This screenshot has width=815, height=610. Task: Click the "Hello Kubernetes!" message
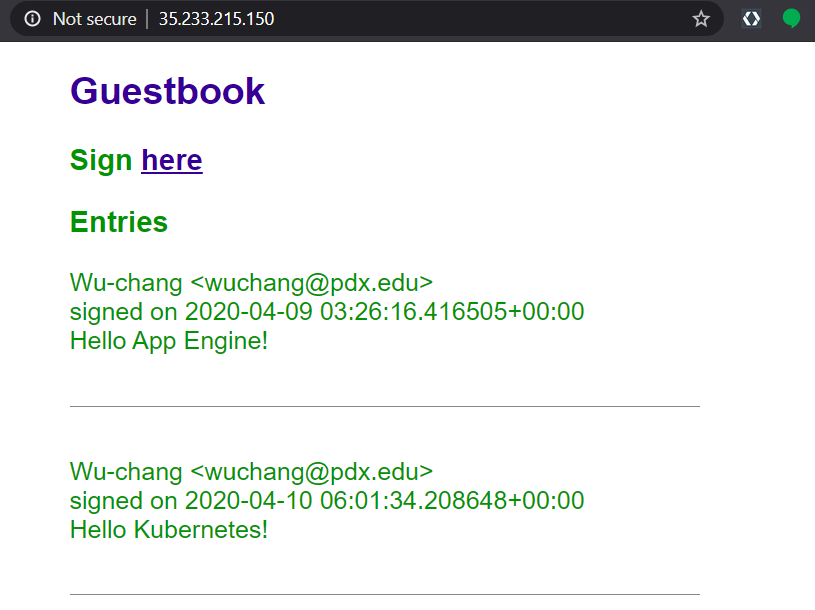[169, 530]
